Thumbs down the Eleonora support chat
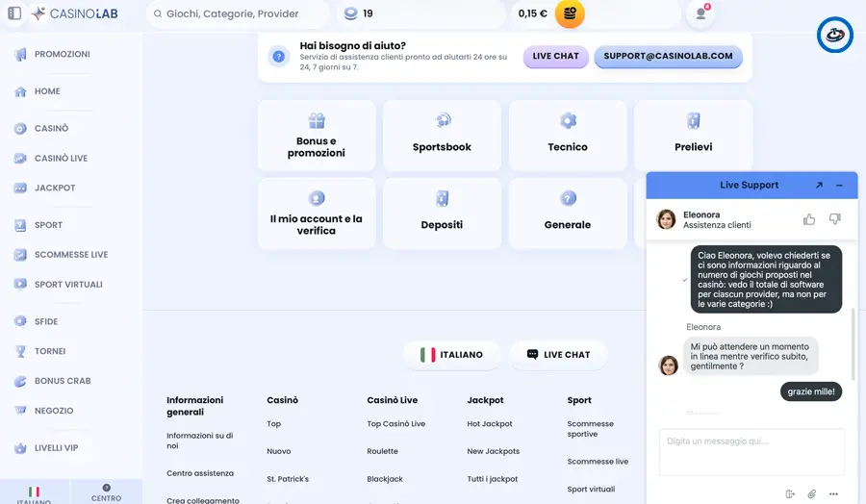The height and width of the screenshot is (504, 866). [x=834, y=219]
